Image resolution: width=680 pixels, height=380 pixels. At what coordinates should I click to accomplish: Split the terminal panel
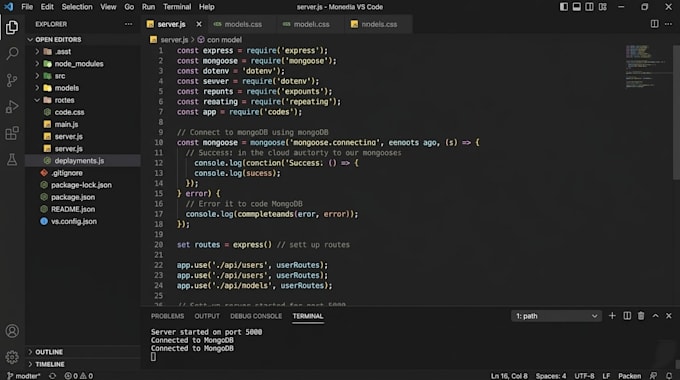[x=627, y=316]
